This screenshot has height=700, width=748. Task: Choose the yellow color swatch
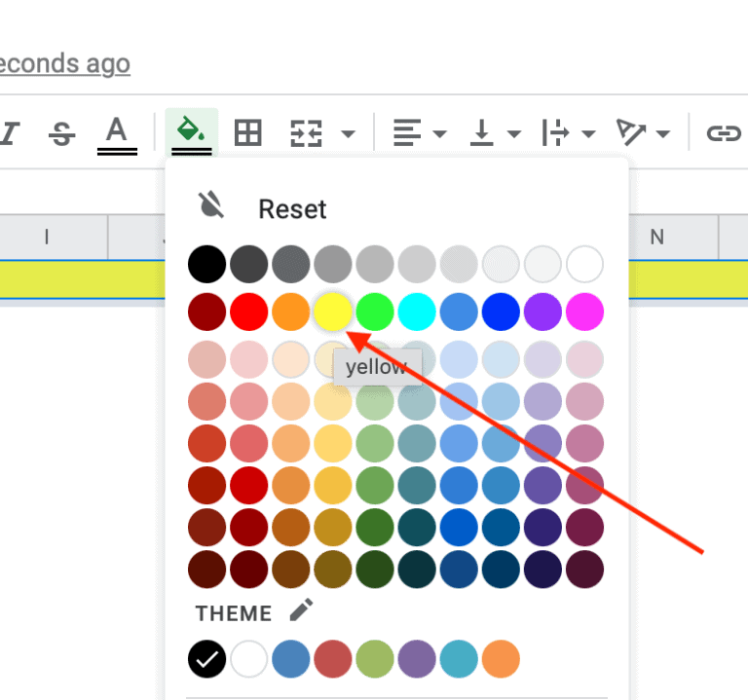point(333,312)
